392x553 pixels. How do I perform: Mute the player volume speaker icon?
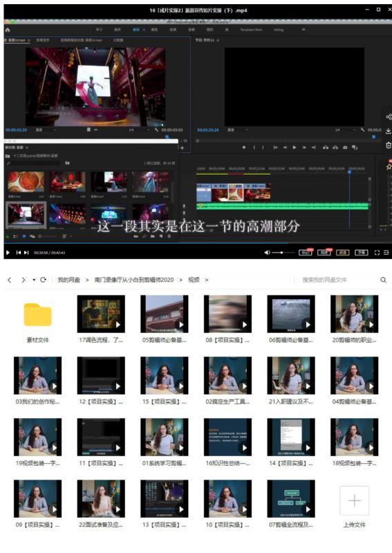[268, 253]
